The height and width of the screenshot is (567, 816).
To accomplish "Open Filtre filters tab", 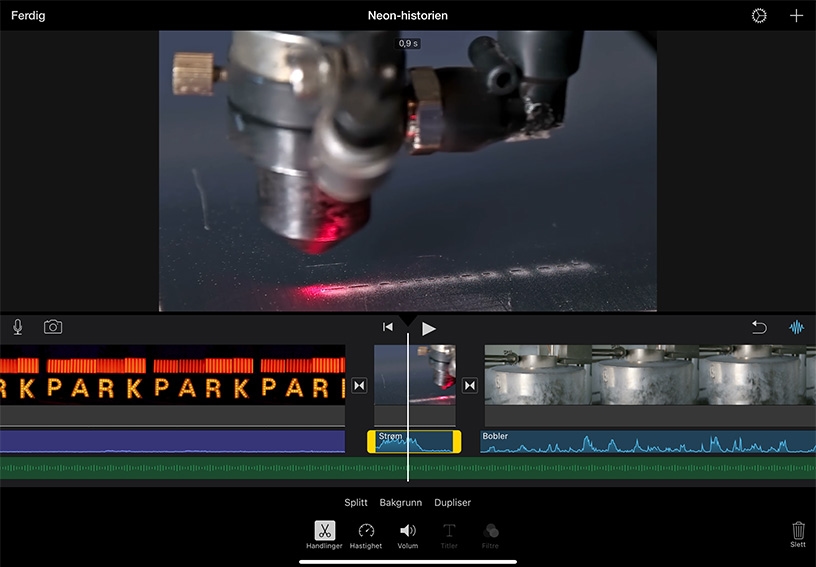I will pos(490,535).
